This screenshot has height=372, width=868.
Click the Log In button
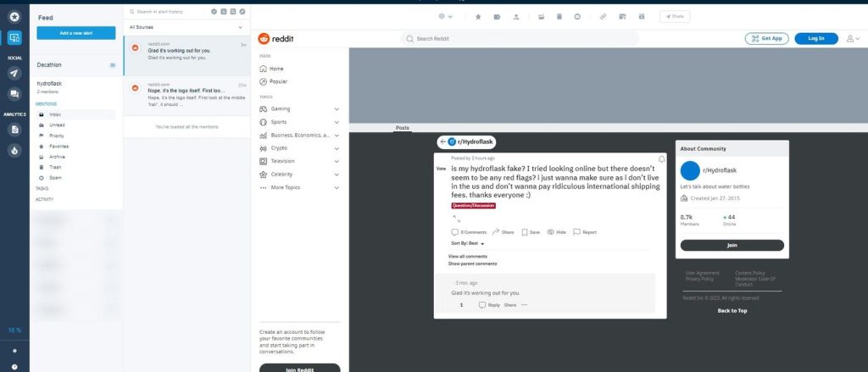(816, 39)
